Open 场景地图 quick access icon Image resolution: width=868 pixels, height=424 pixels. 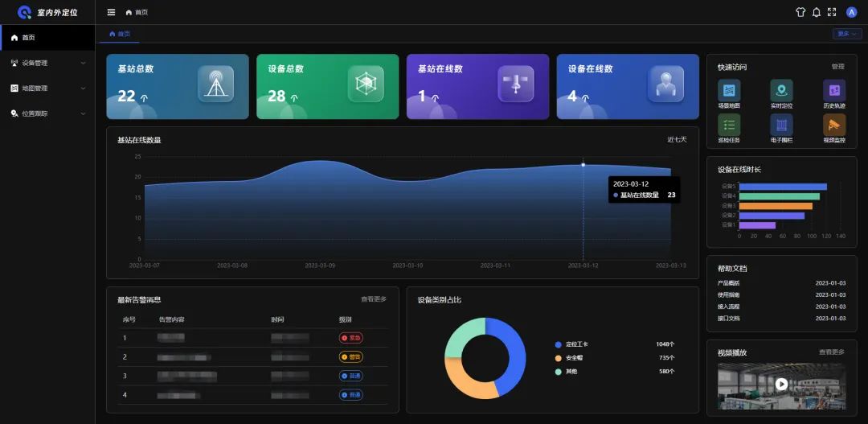(729, 90)
